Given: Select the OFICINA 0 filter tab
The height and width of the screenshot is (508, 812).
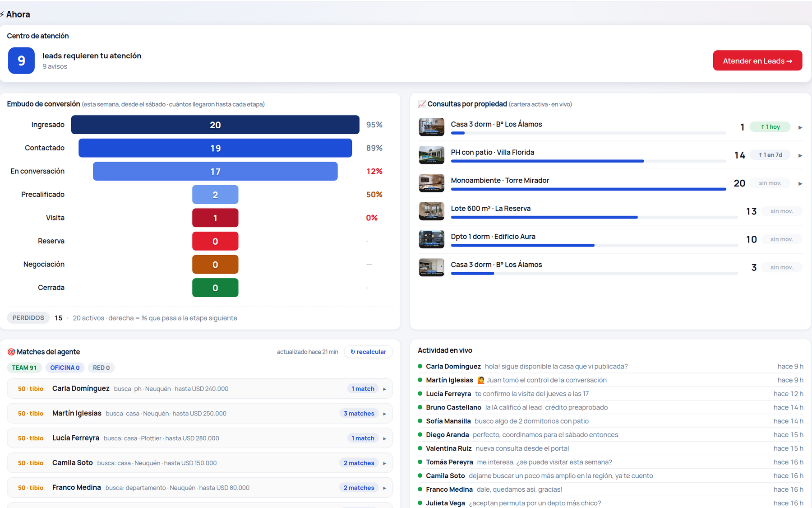Looking at the screenshot, I should click(65, 368).
